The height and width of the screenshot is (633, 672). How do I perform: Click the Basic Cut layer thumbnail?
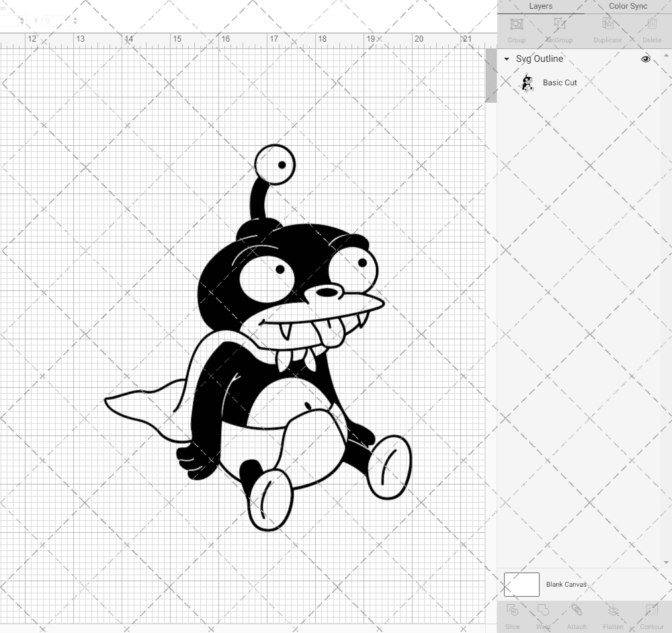tap(528, 82)
